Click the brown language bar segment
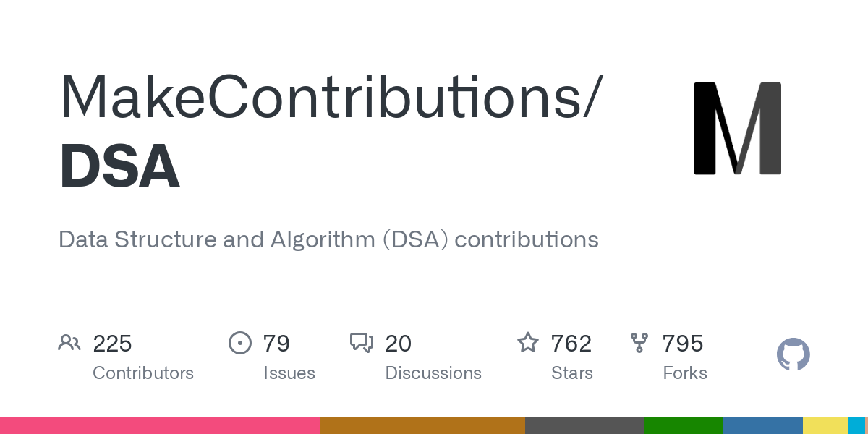The height and width of the screenshot is (434, 868). point(422,425)
